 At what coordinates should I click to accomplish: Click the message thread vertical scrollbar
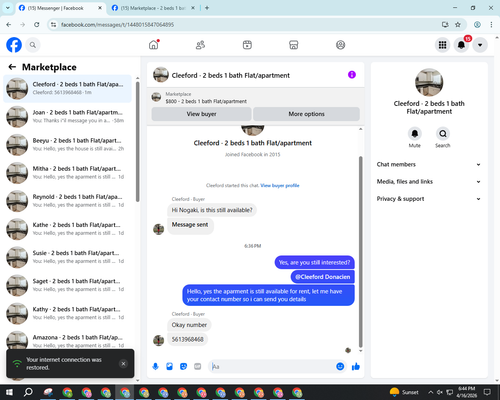(x=360, y=252)
